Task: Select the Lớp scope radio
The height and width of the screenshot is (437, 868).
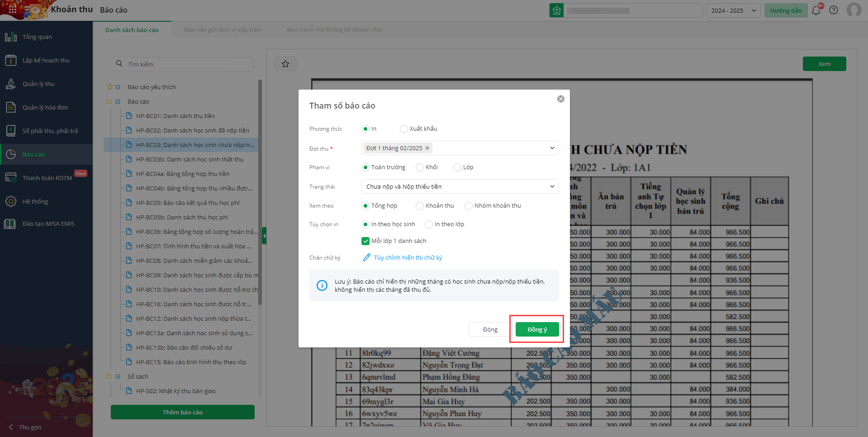Action: pos(457,167)
